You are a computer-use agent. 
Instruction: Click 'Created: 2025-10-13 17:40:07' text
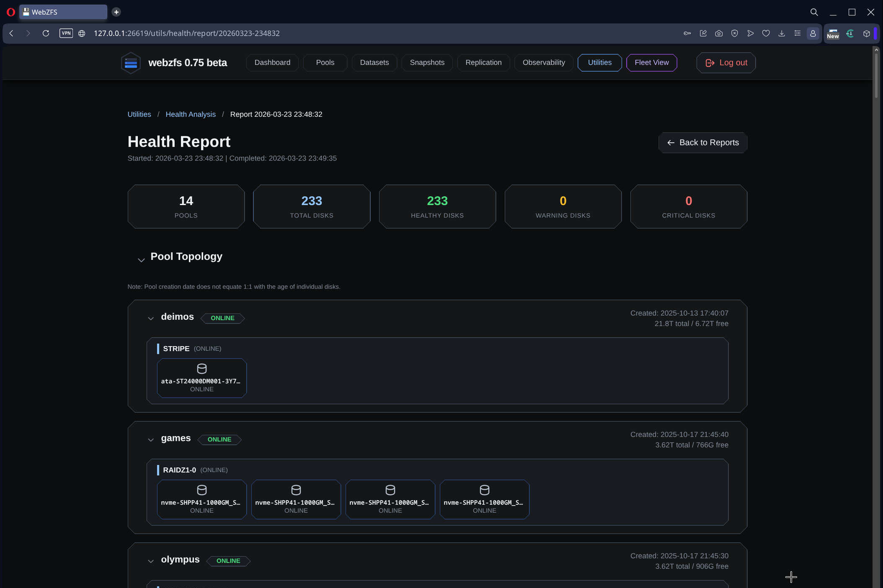(679, 313)
